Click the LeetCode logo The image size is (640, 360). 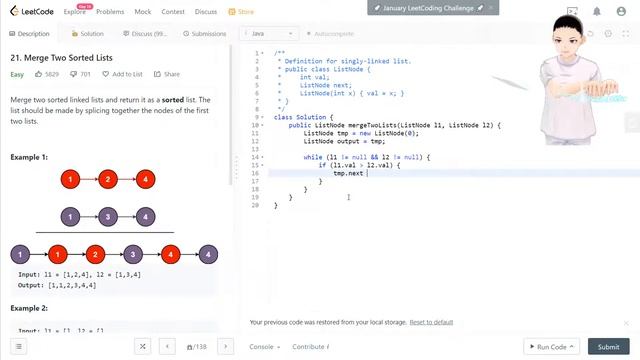point(32,11)
